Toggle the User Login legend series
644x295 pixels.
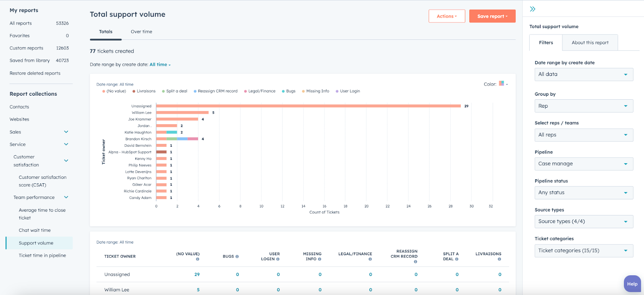click(x=348, y=91)
